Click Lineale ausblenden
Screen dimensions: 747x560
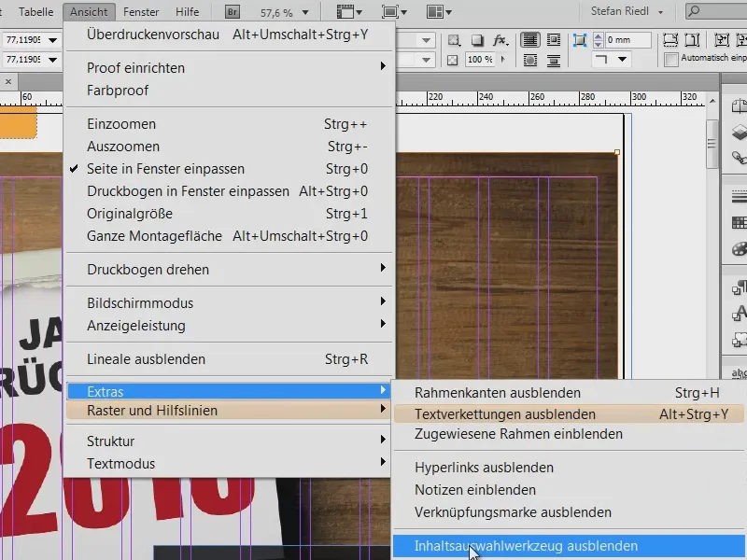click(146, 359)
